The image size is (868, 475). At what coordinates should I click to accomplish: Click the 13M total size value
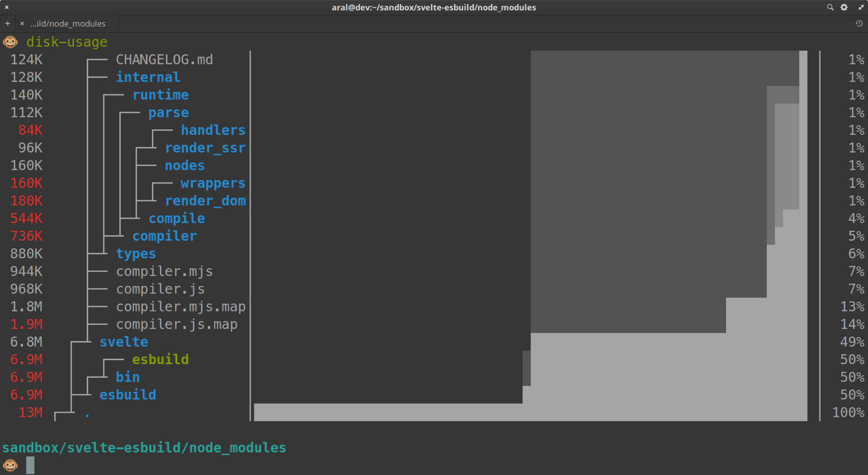[31, 412]
